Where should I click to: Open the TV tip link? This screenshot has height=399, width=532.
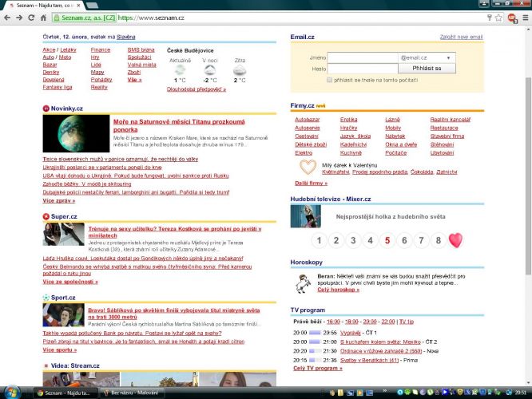(407, 322)
